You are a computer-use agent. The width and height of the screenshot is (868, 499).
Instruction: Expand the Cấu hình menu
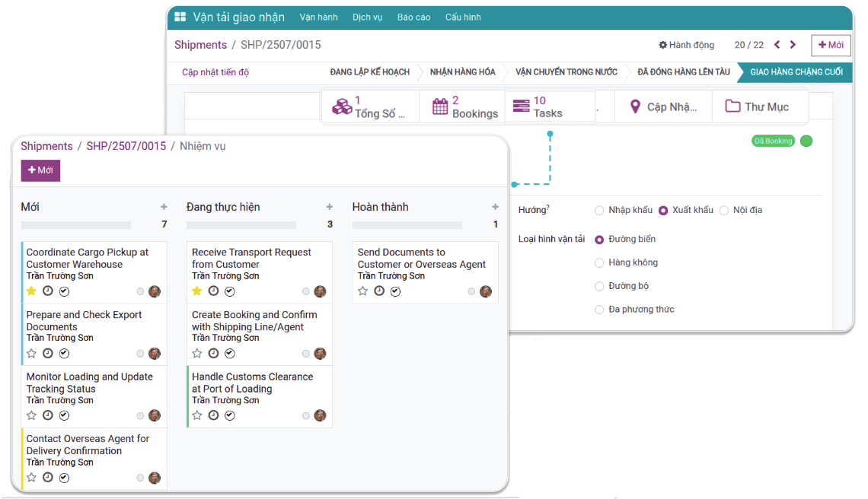(x=463, y=17)
